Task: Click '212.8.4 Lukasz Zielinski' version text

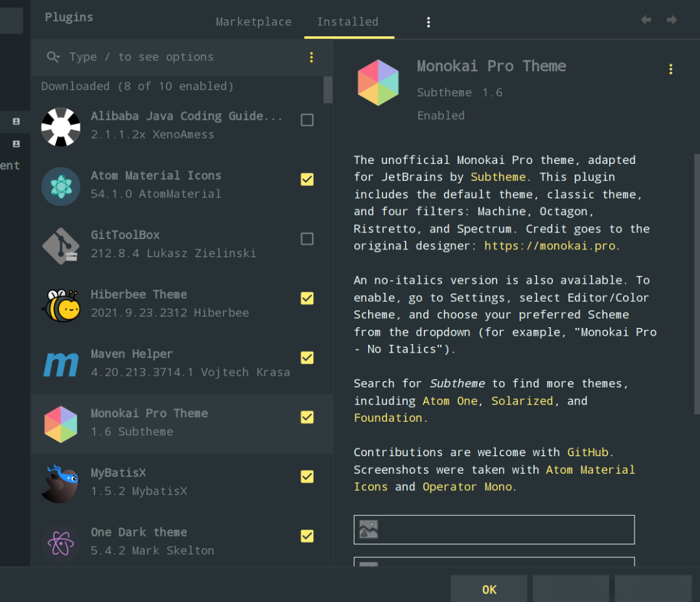Action: point(173,253)
